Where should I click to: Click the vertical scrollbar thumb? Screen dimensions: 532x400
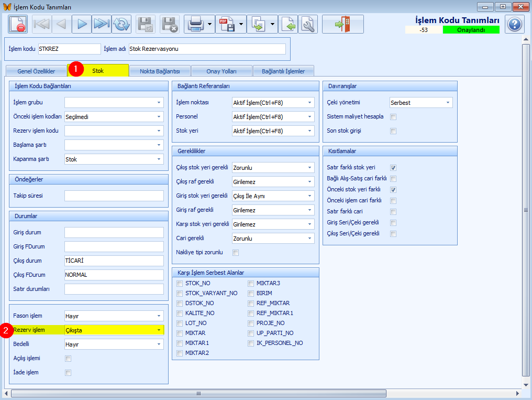coord(526,210)
